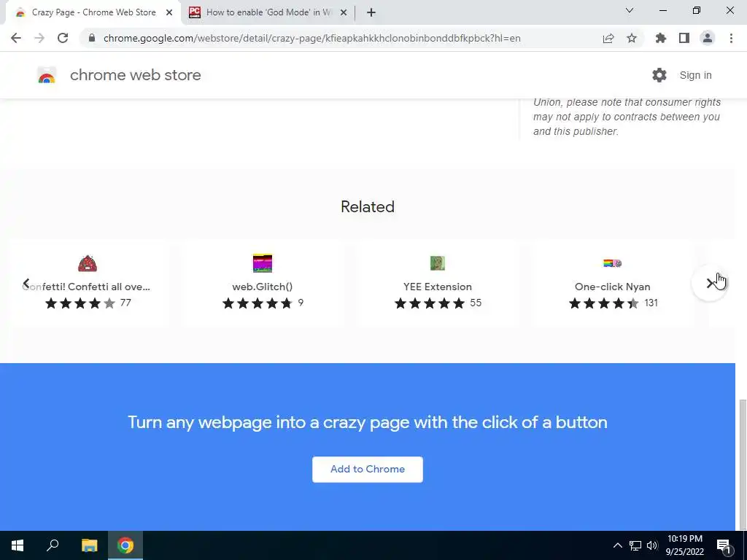Screen dimensions: 747x560
Task: Click the taskbar clock and date
Action: [684, 545]
